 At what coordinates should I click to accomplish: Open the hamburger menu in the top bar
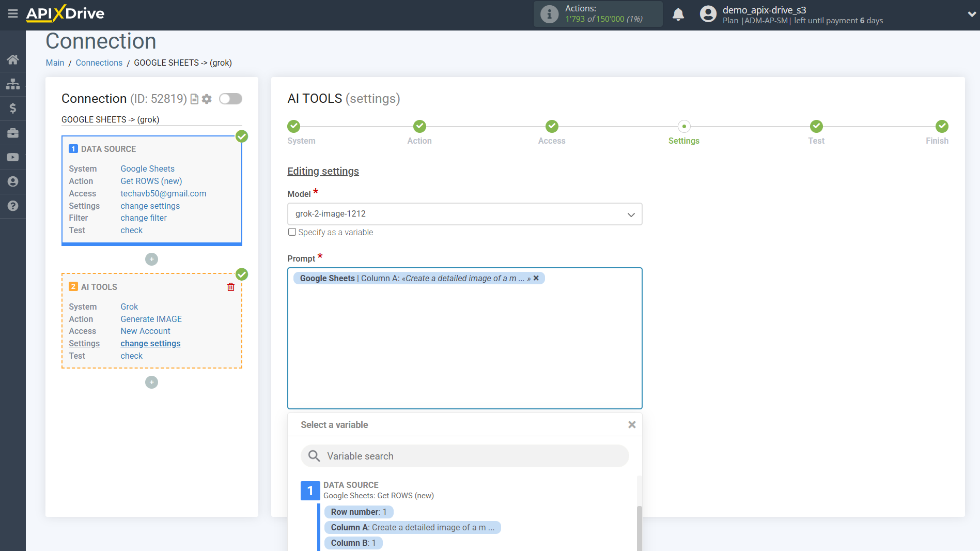point(13,14)
